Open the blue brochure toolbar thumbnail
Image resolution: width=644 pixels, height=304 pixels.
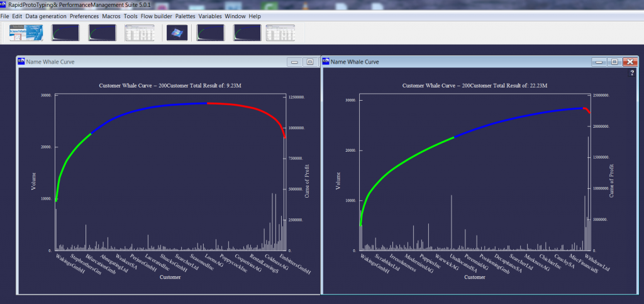(26, 33)
